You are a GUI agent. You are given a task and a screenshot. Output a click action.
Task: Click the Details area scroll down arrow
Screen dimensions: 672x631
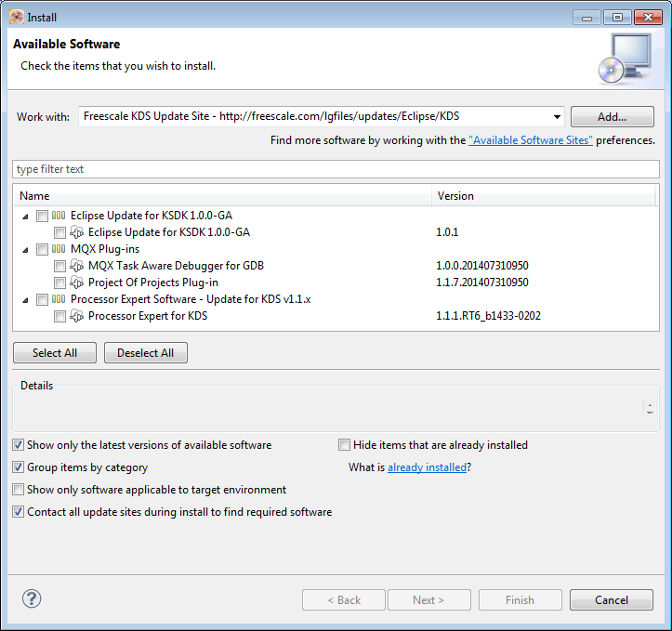click(x=650, y=412)
